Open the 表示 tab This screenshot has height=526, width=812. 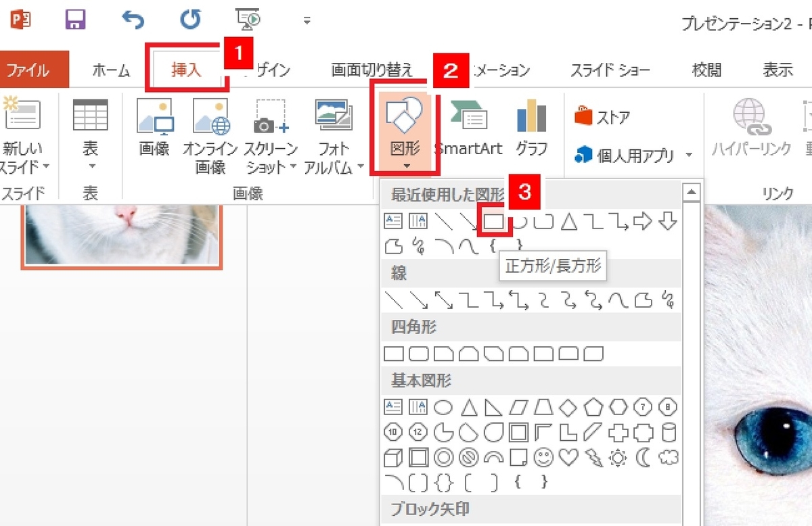[777, 70]
